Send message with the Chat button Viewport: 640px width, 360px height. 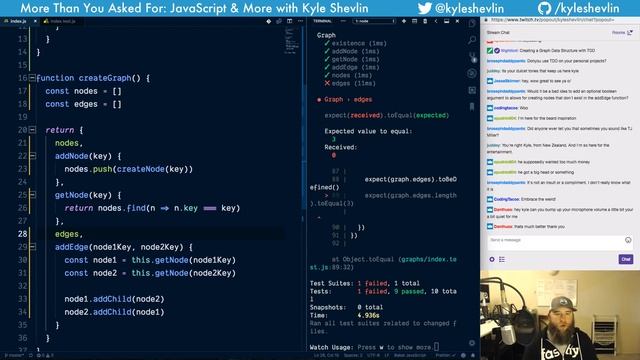click(626, 259)
